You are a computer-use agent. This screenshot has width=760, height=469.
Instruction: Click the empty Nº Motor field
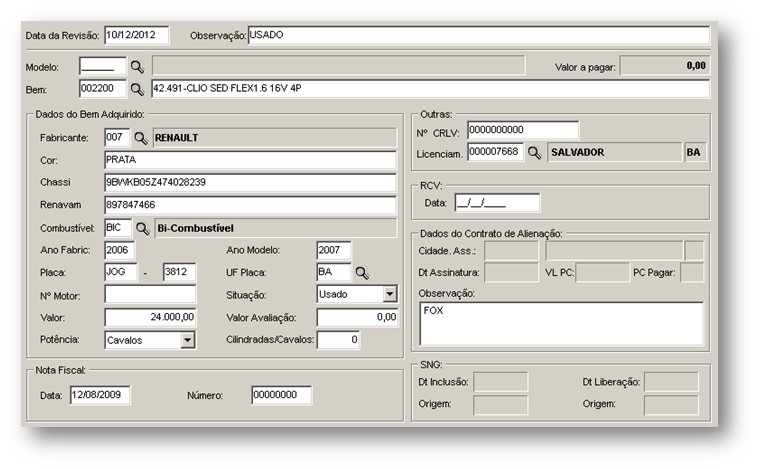pos(150,295)
